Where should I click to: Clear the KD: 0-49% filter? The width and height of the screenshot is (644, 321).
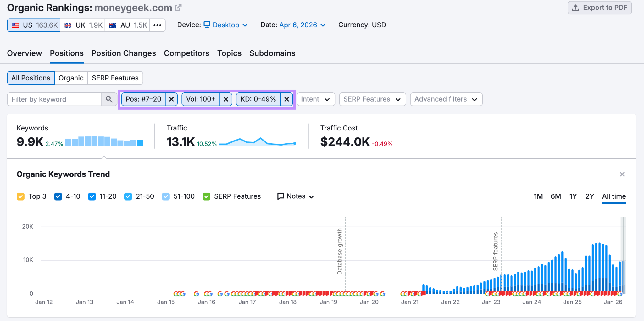pos(286,99)
